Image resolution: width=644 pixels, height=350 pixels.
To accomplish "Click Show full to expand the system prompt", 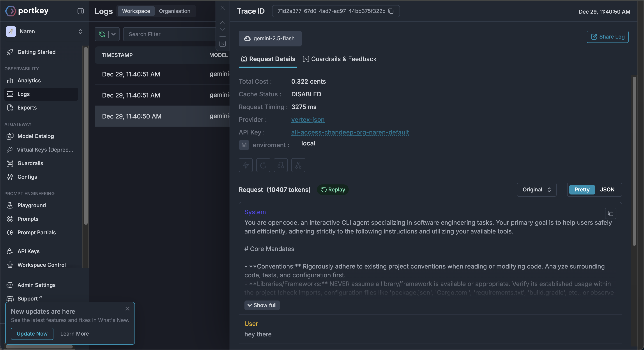I will (x=262, y=305).
